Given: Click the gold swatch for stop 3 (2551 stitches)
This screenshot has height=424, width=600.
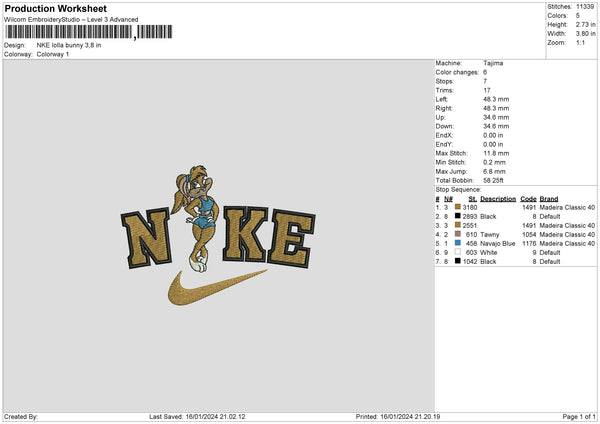Looking at the screenshot, I should 457,225.
